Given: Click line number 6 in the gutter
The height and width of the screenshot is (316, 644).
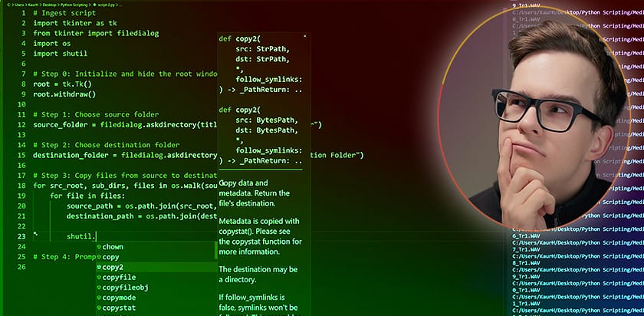Looking at the screenshot, I should (x=24, y=64).
